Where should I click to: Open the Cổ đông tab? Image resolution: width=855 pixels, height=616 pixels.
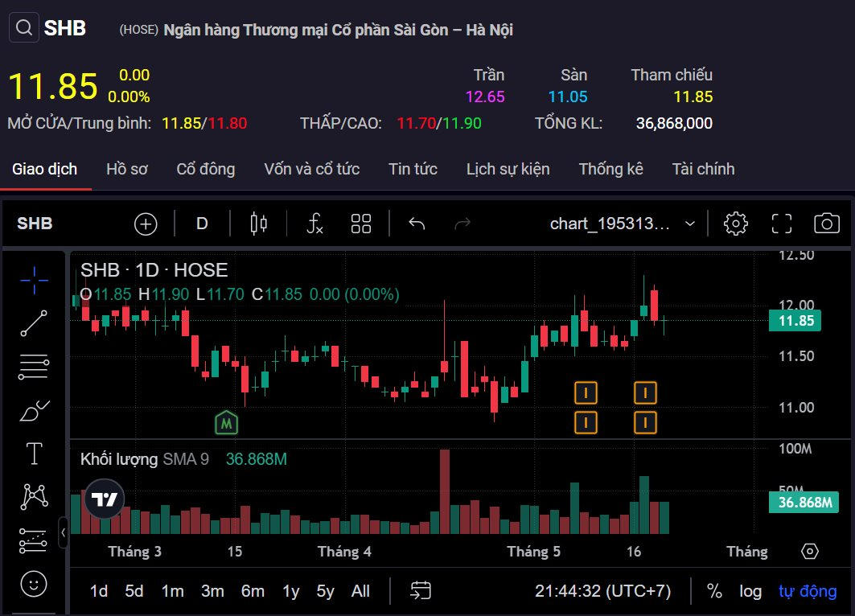tap(206, 169)
